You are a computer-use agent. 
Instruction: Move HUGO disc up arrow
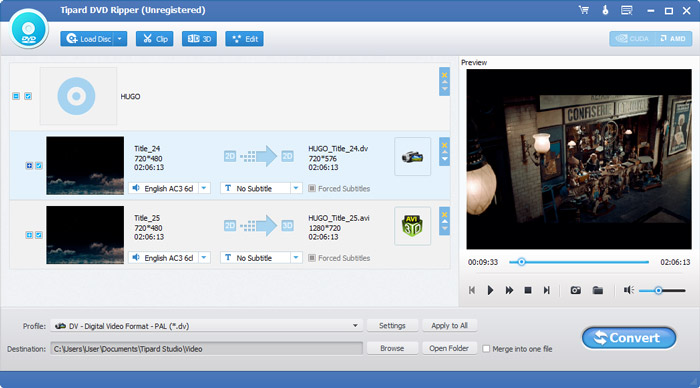444,82
